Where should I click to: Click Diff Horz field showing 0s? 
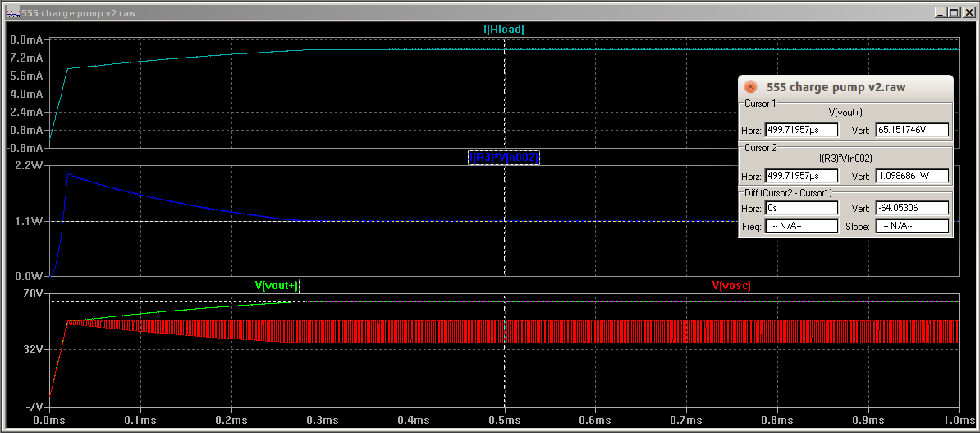pyautogui.click(x=800, y=208)
